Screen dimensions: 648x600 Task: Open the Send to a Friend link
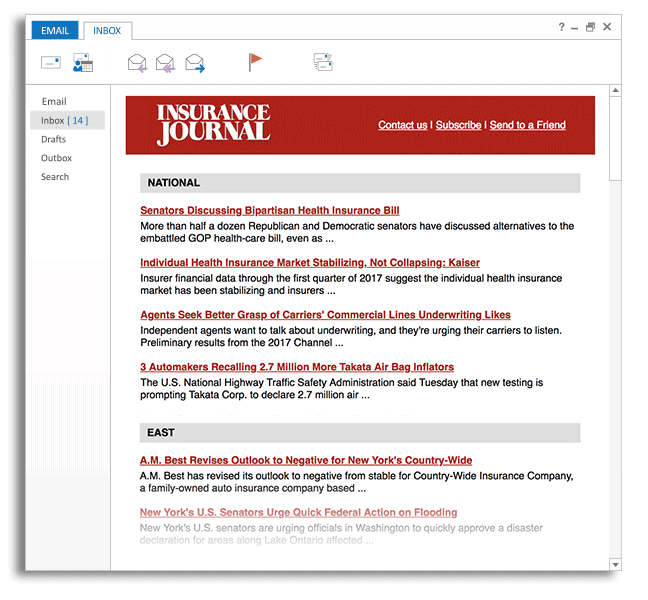[x=527, y=125]
